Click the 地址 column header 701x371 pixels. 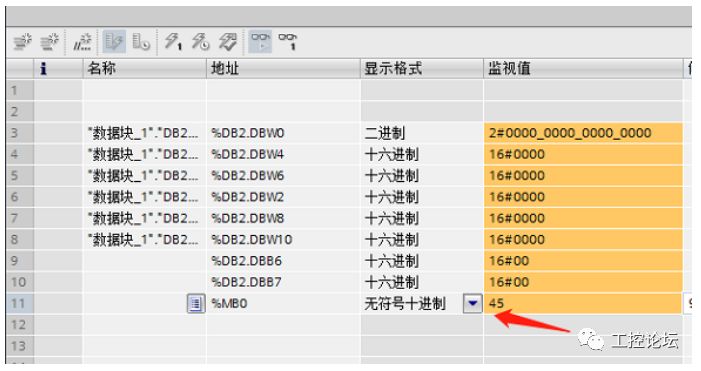pyautogui.click(x=283, y=68)
